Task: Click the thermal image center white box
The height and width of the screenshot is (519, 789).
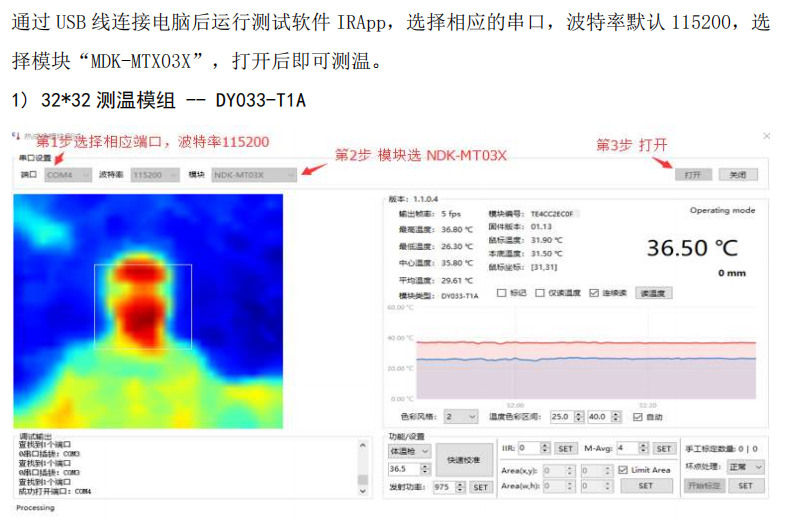Action: [x=143, y=310]
